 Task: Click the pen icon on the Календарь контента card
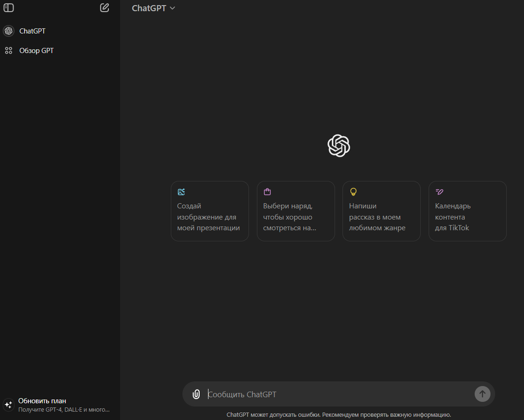pyautogui.click(x=439, y=192)
